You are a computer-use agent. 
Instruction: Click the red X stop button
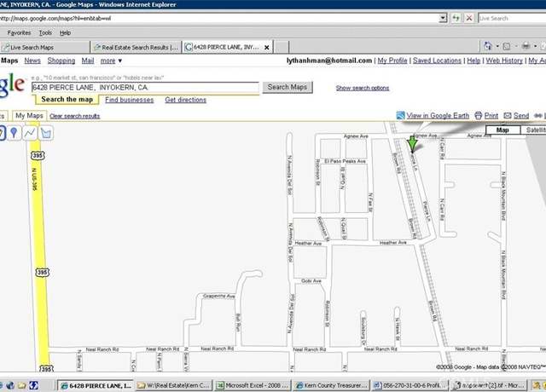coord(469,18)
